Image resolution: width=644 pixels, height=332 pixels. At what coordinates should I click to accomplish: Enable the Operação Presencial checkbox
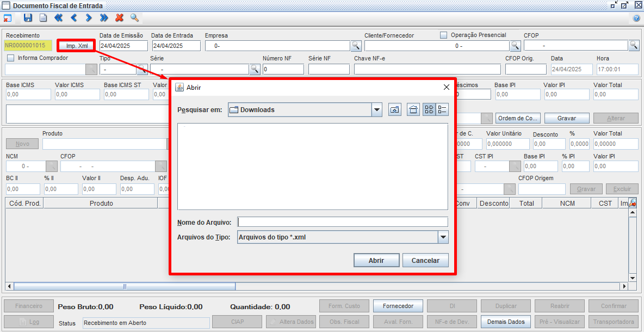tap(444, 35)
